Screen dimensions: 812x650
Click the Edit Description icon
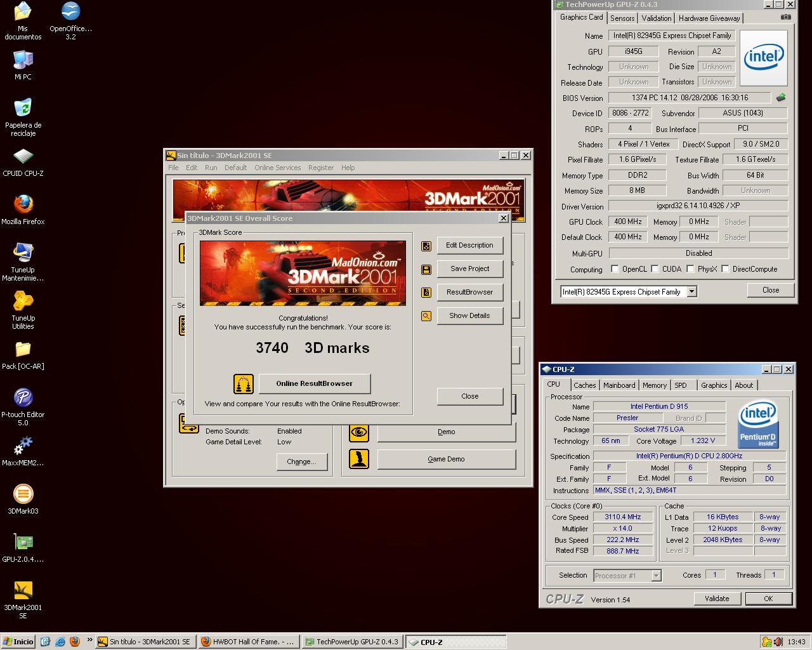click(426, 246)
